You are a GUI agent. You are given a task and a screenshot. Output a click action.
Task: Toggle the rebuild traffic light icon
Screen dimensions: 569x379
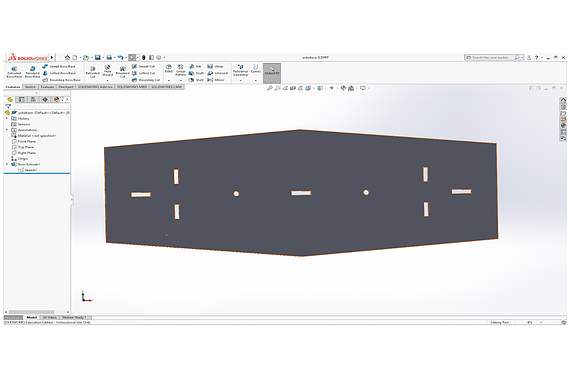pos(144,57)
